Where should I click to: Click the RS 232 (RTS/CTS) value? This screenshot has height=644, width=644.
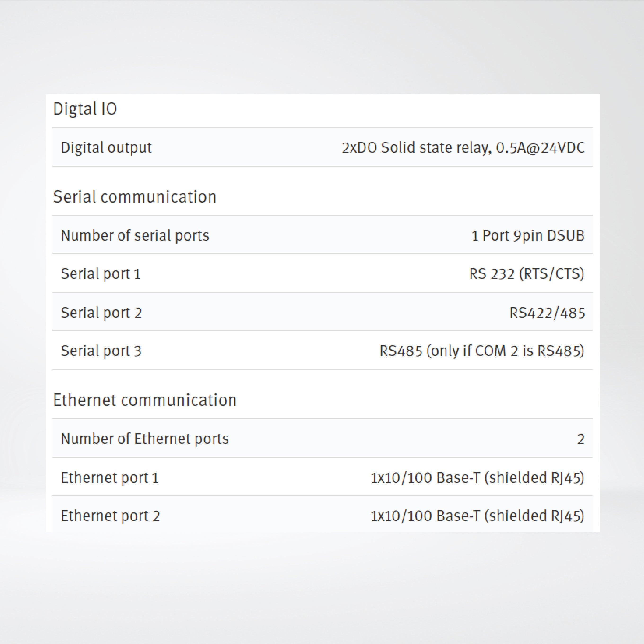(527, 274)
